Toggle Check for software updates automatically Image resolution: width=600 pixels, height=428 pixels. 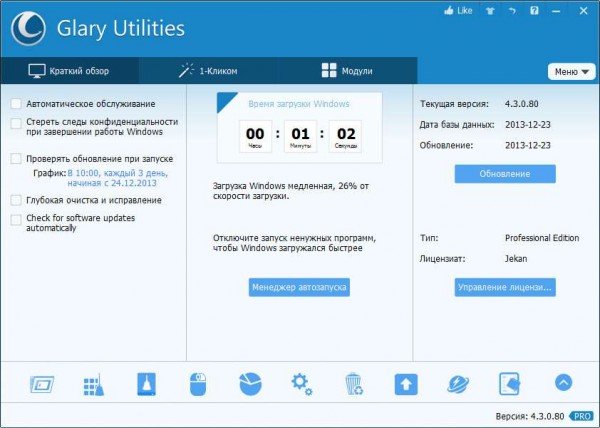[16, 220]
